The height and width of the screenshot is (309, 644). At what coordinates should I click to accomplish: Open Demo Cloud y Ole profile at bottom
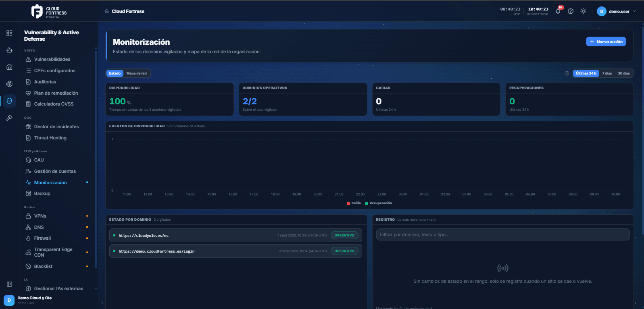point(49,300)
